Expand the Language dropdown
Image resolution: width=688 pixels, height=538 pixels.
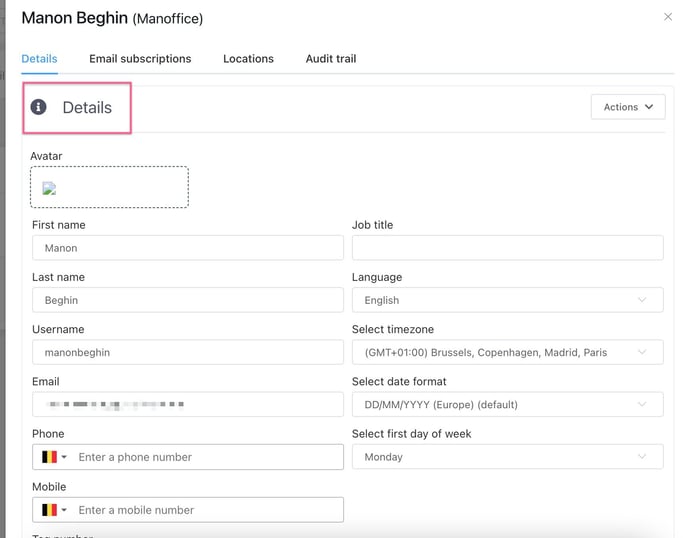click(x=507, y=300)
